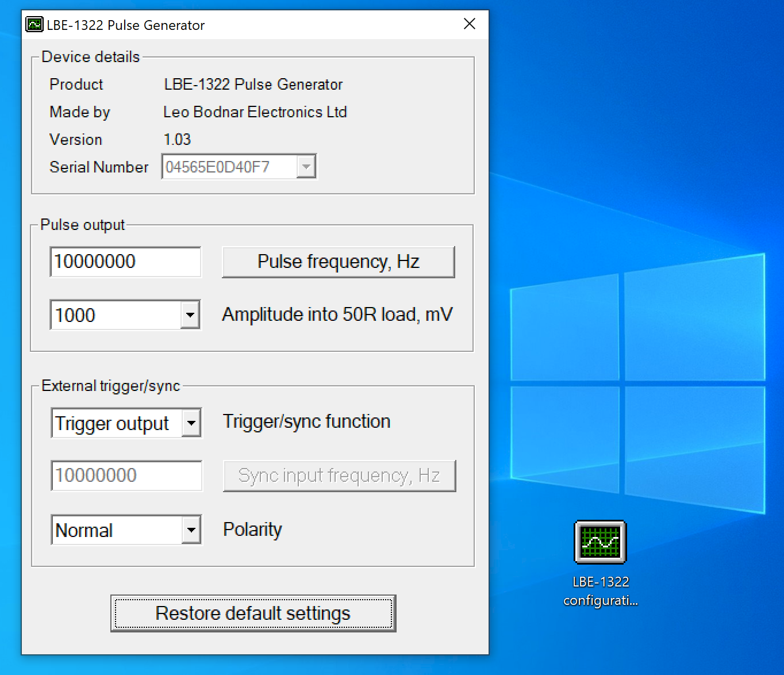
Task: Click the Sync input frequency, Hz button
Action: pos(339,475)
